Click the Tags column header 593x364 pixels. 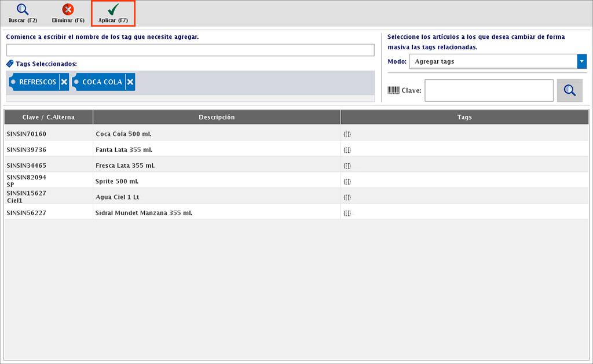pyautogui.click(x=464, y=117)
